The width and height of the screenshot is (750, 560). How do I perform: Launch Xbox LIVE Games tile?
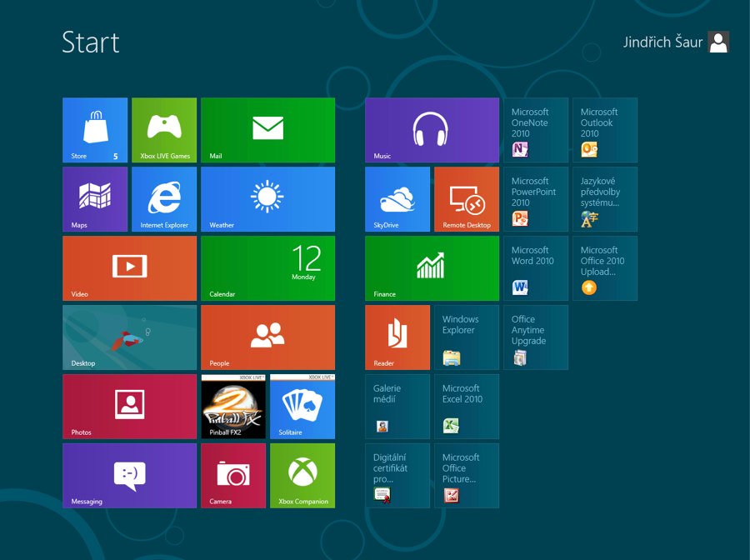click(x=164, y=129)
